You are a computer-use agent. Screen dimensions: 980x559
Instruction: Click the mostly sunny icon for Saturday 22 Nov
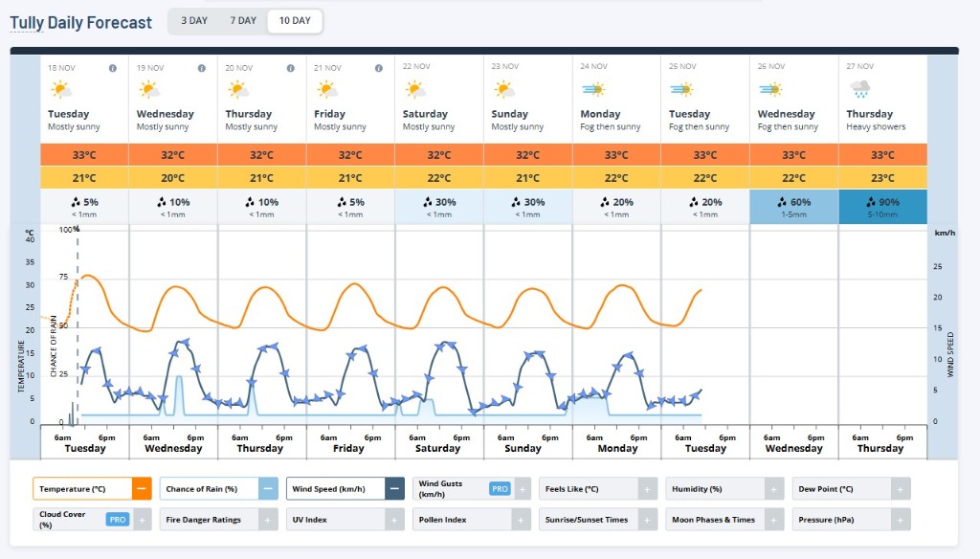click(x=415, y=90)
